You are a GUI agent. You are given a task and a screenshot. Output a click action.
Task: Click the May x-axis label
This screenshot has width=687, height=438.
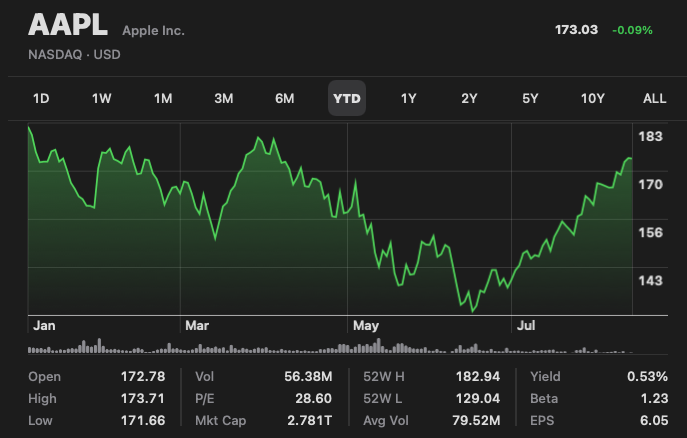point(366,326)
